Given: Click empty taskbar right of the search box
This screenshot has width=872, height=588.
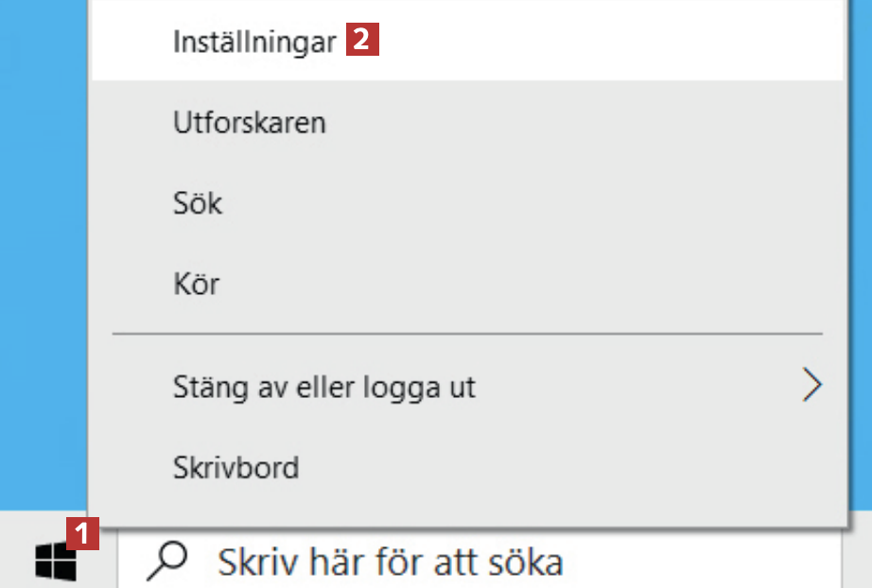Looking at the screenshot, I should 856,562.
